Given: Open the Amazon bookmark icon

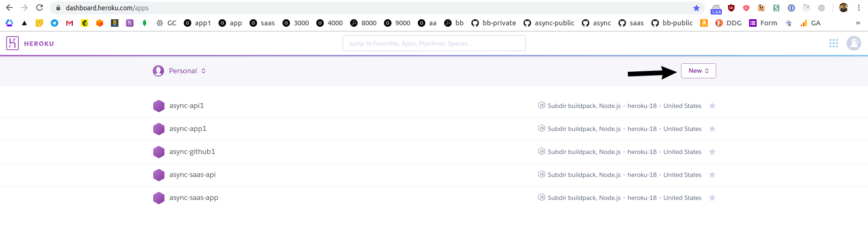Looking at the screenshot, I should coord(704,23).
